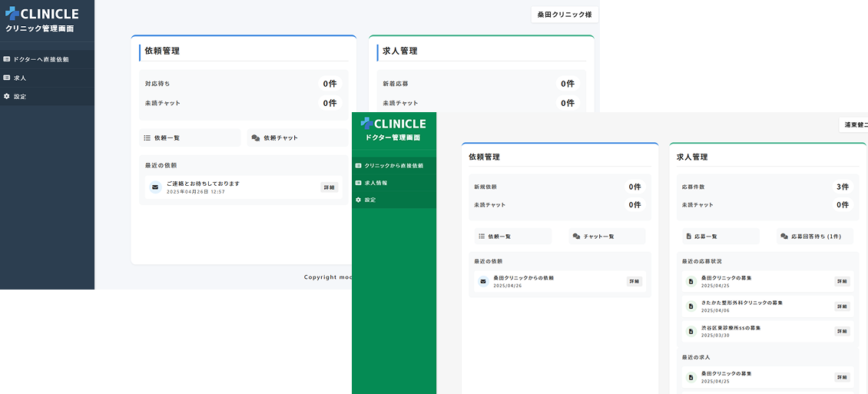Viewport: 868px width, 394px height.
Task: Click the document icon for 桑田クリニックの募集 in 最近の求人
Action: 691,377
